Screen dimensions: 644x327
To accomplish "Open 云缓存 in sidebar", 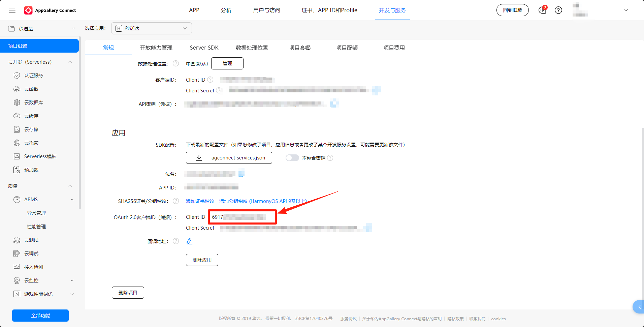I will pos(31,116).
